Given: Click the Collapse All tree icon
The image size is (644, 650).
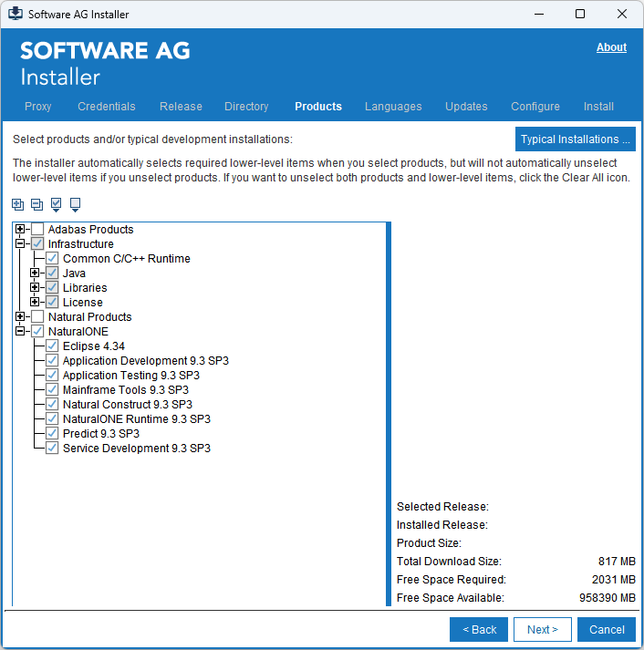Looking at the screenshot, I should [36, 204].
